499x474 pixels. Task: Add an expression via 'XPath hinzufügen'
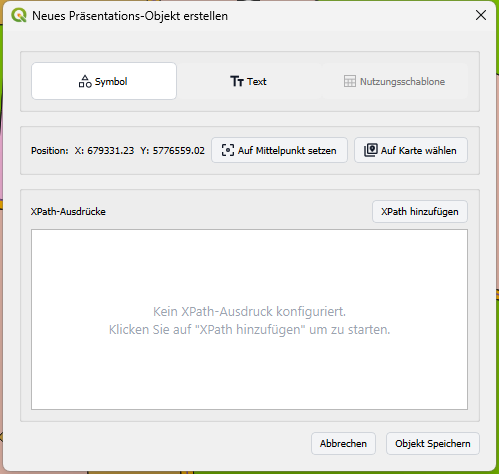point(420,211)
